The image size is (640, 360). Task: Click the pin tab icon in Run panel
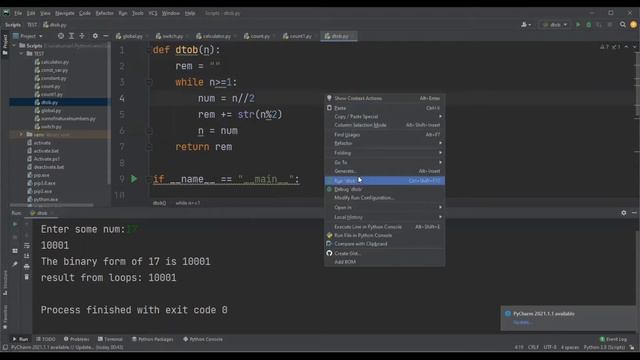click(x=15, y=264)
